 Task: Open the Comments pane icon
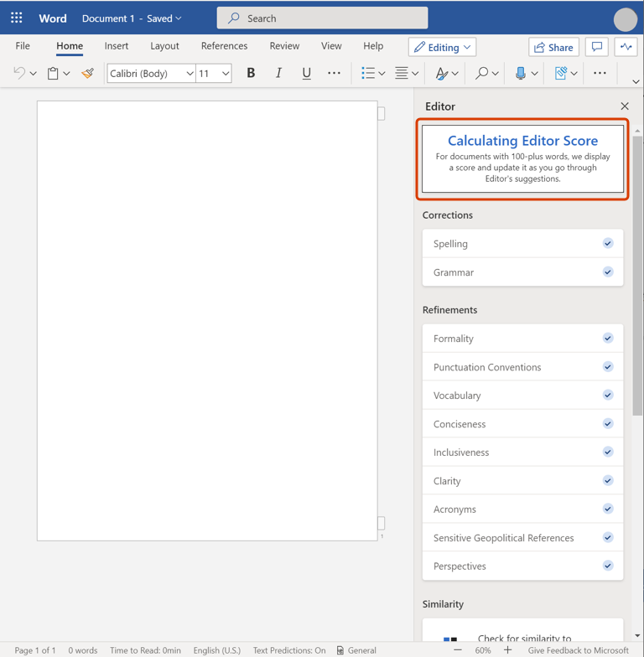tap(597, 47)
